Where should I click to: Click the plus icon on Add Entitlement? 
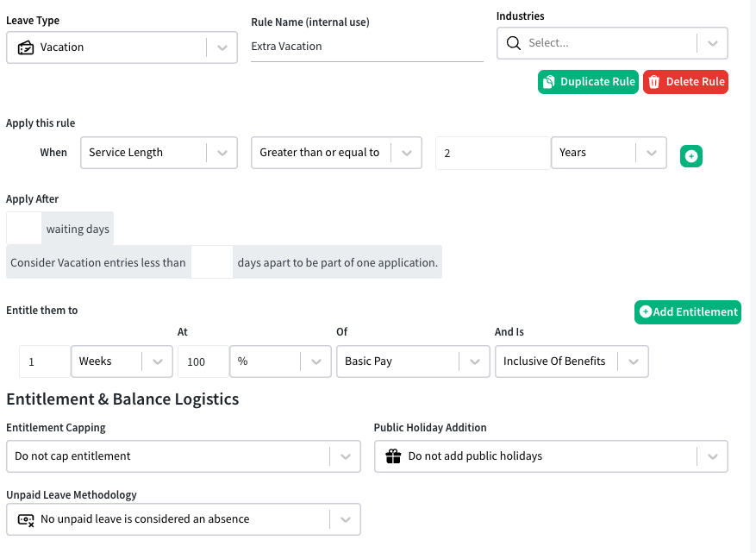(x=645, y=311)
